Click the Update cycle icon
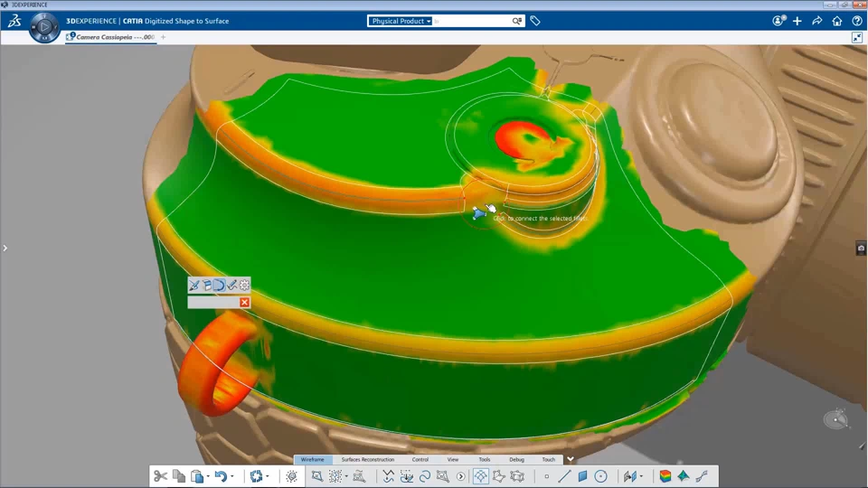The height and width of the screenshot is (488, 868). click(x=256, y=476)
